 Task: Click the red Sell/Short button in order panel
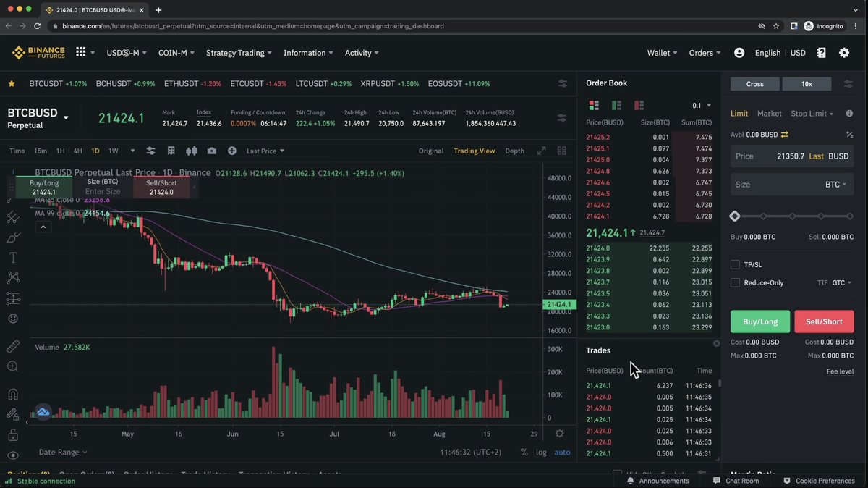pyautogui.click(x=824, y=321)
